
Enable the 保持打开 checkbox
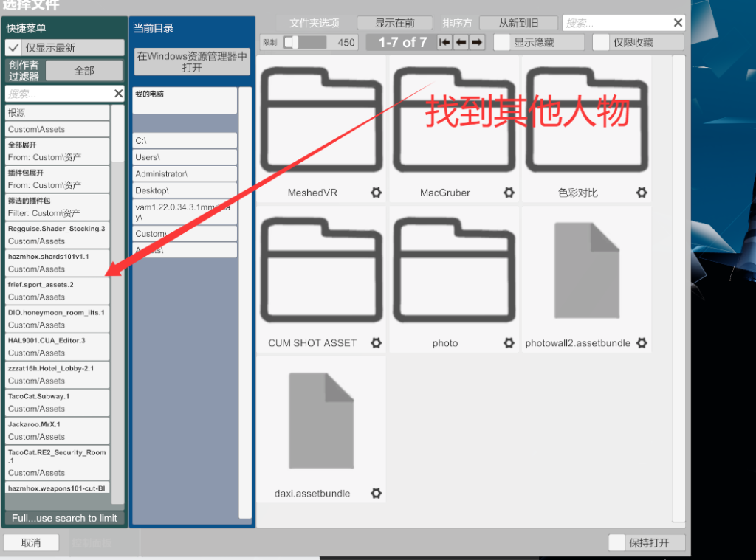[617, 543]
